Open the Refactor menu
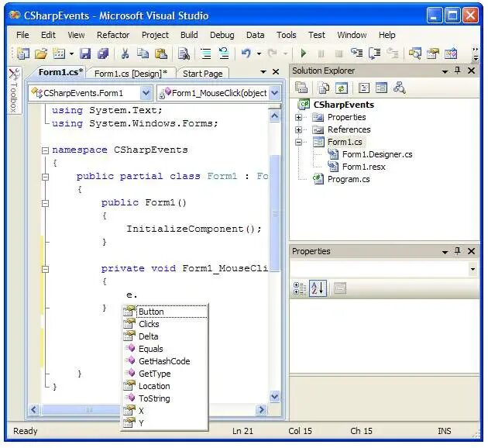The image size is (488, 448). click(x=113, y=35)
